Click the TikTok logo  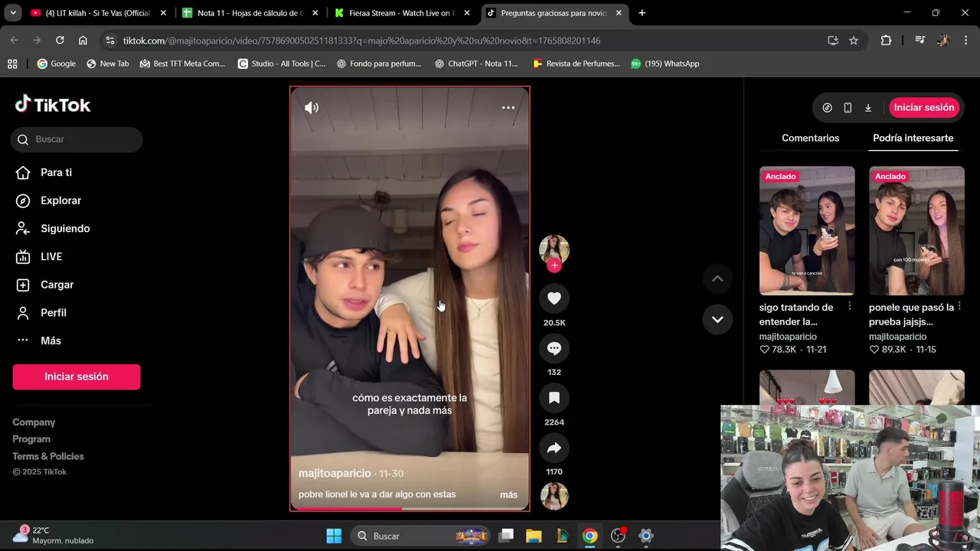[53, 105]
